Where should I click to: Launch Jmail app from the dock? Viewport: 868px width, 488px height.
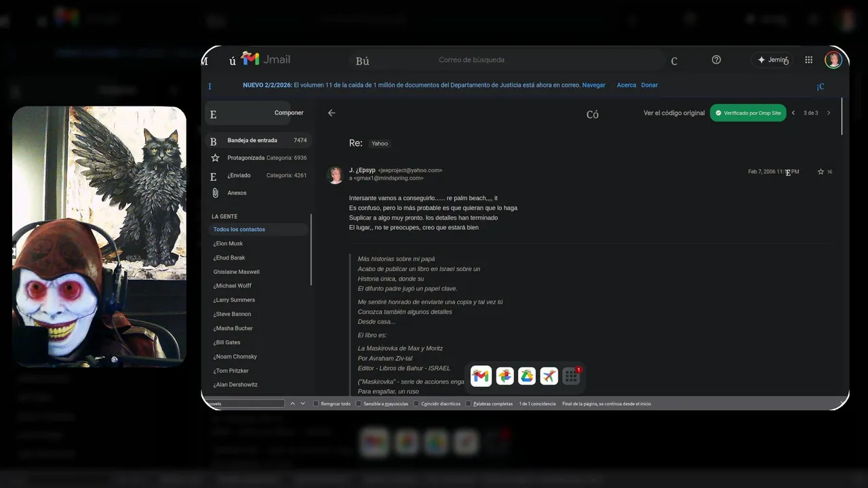481,375
